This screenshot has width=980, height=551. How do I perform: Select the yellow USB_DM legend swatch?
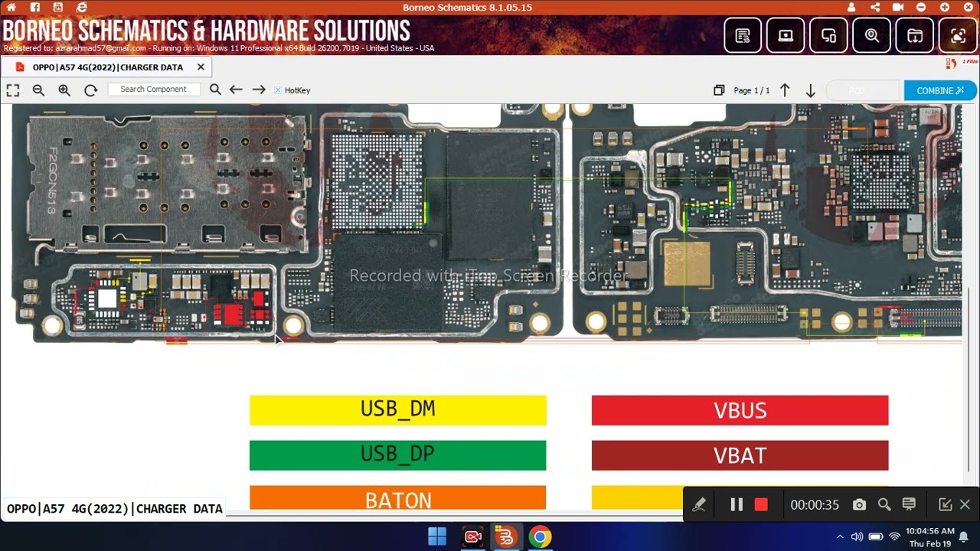point(398,410)
